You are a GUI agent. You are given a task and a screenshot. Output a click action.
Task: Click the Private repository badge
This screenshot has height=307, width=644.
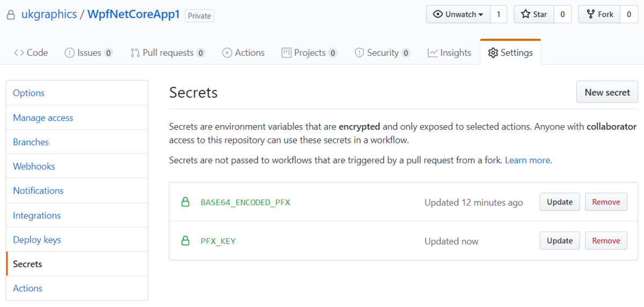pos(199,16)
